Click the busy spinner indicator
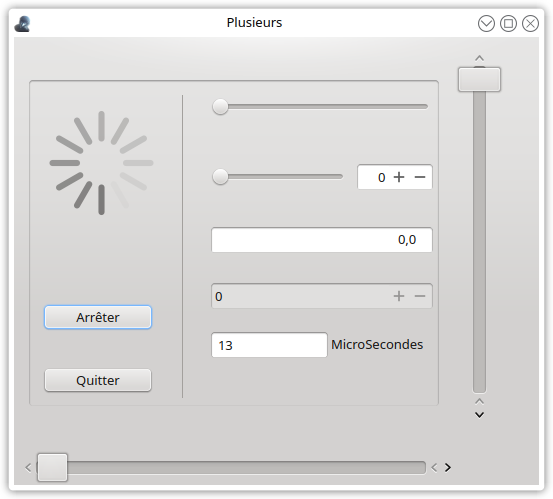 click(x=101, y=163)
